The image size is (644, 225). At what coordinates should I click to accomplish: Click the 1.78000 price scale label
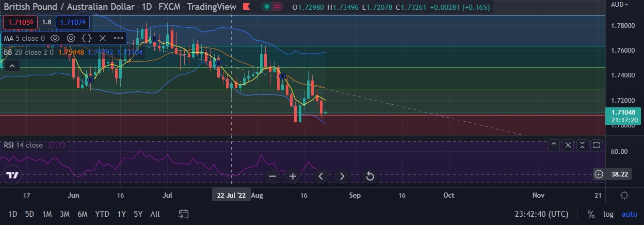tap(622, 25)
